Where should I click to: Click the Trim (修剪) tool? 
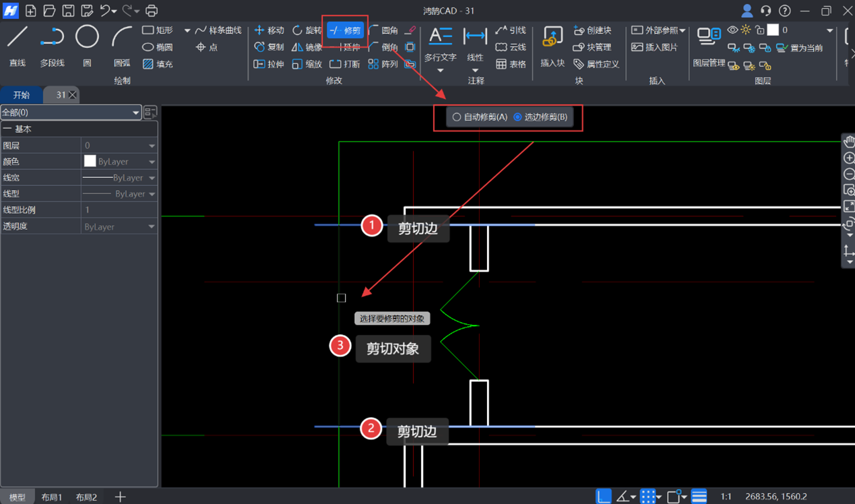(x=345, y=30)
